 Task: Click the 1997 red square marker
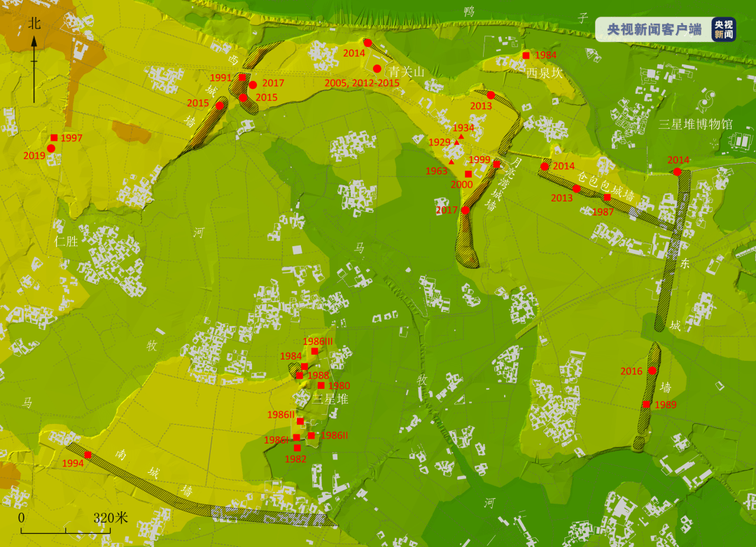54,137
